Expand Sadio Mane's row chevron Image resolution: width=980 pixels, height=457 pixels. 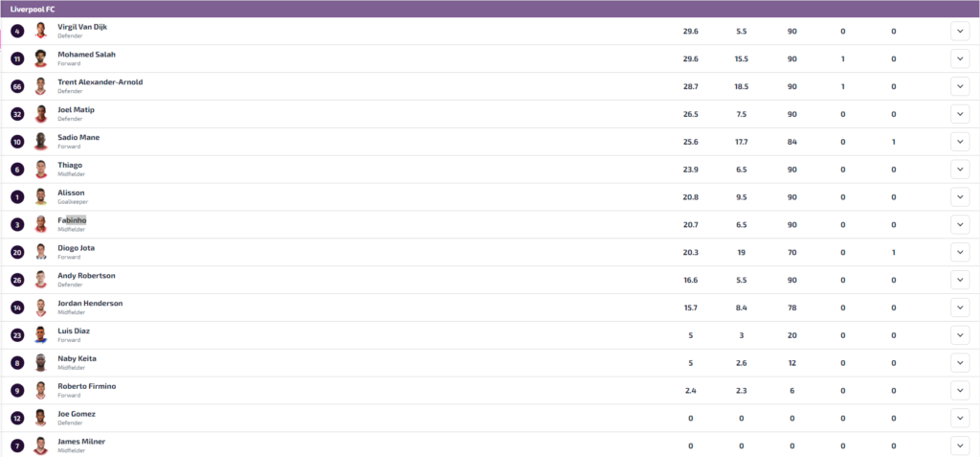coord(959,142)
